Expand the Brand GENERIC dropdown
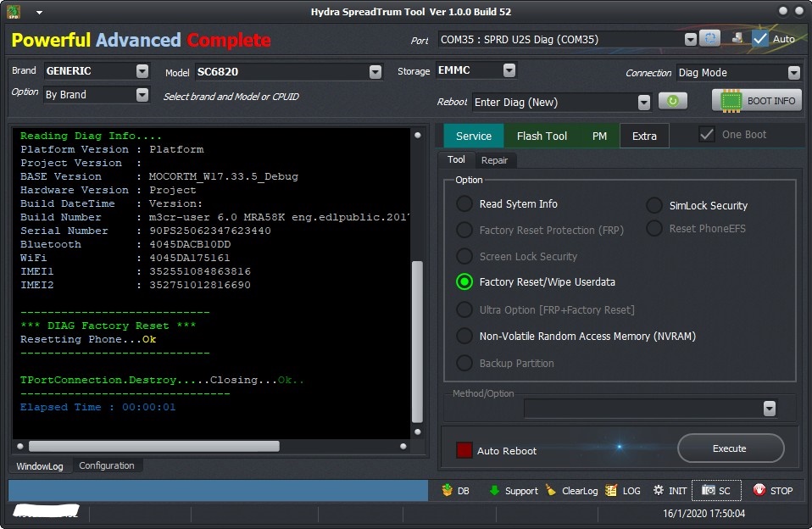812x529 pixels. tap(142, 71)
